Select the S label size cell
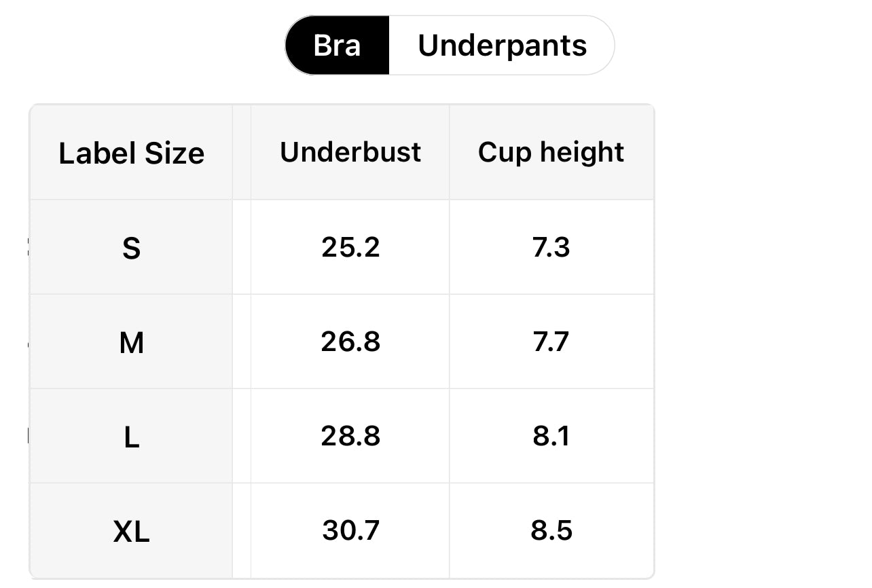 click(x=131, y=248)
